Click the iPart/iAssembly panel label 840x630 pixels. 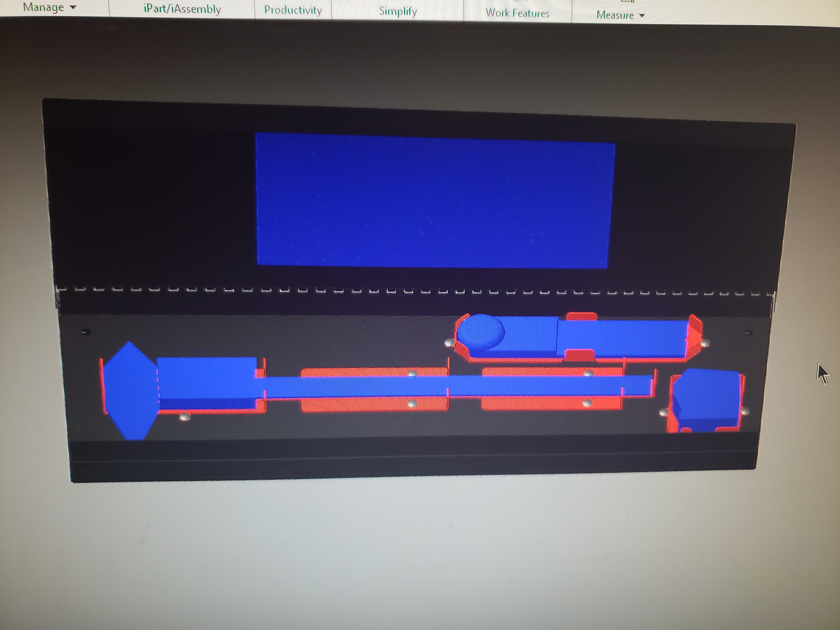182,9
